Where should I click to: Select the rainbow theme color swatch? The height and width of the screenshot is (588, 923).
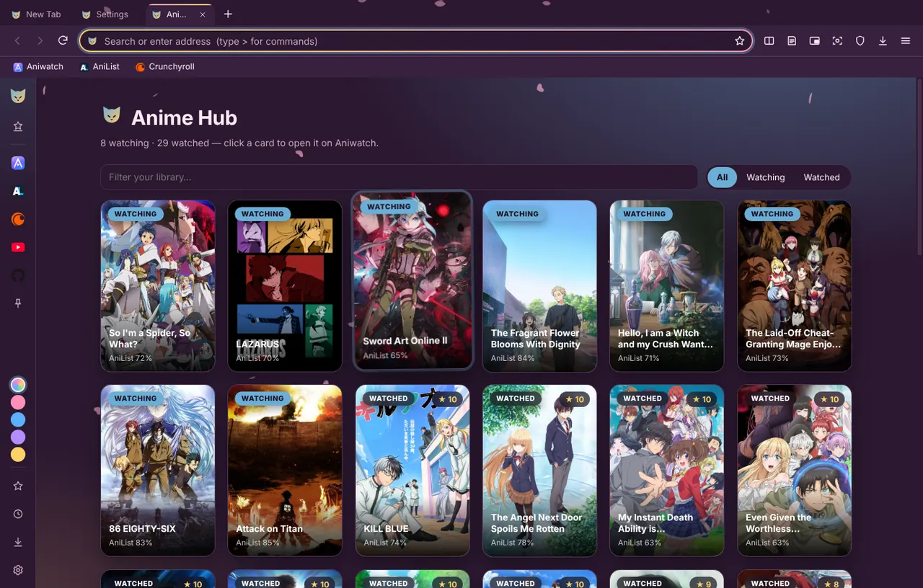18,385
